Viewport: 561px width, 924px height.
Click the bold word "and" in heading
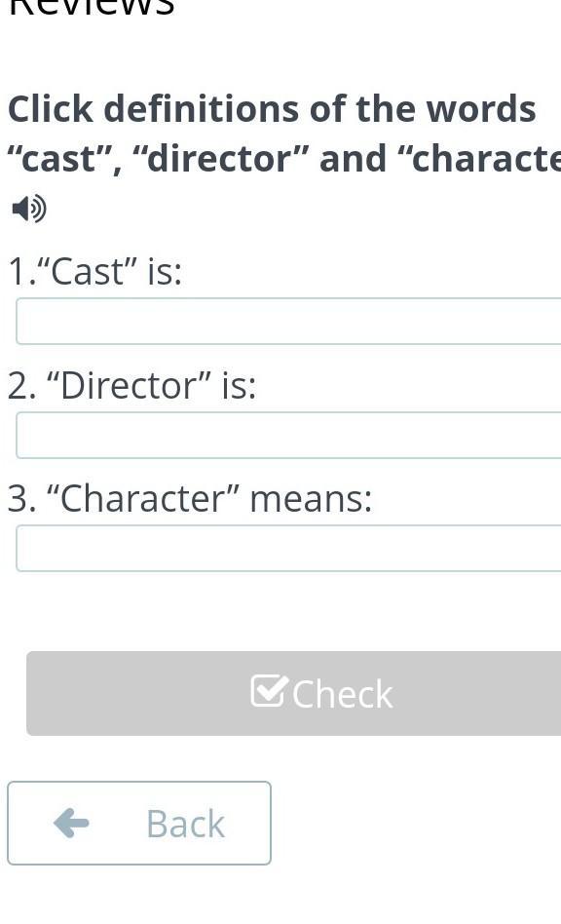[x=354, y=159]
